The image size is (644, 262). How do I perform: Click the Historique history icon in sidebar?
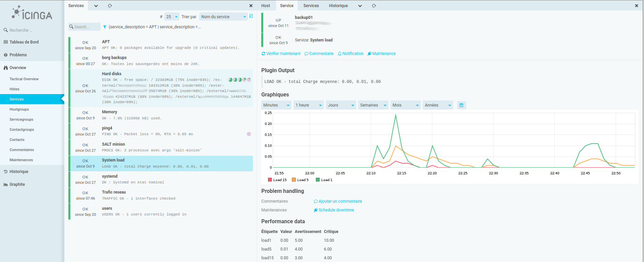pos(6,172)
